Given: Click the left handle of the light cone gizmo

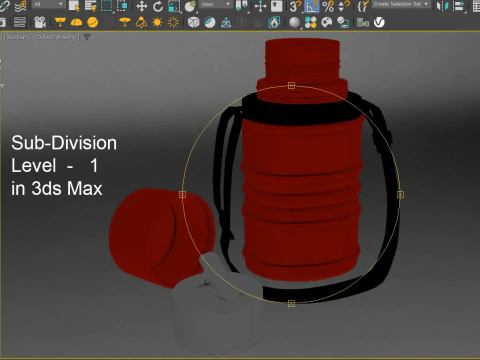Looking at the screenshot, I should click(182, 194).
